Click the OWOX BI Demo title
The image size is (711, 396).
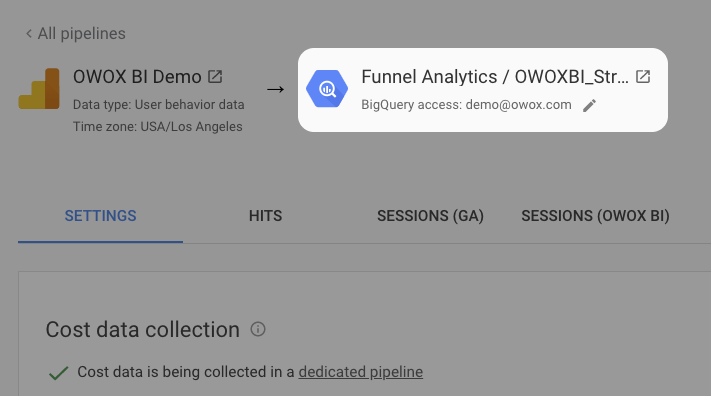(137, 77)
